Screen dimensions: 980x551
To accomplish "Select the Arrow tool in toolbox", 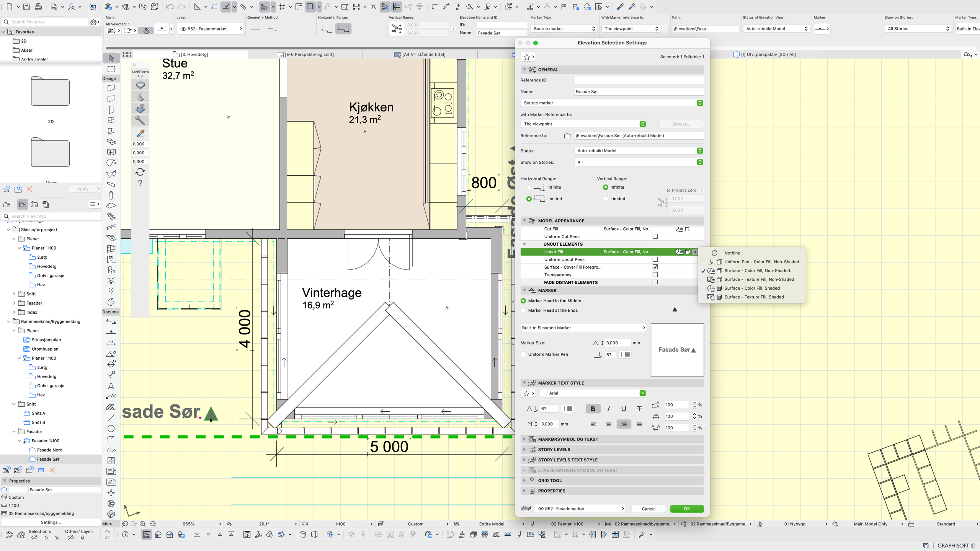I will [111, 58].
